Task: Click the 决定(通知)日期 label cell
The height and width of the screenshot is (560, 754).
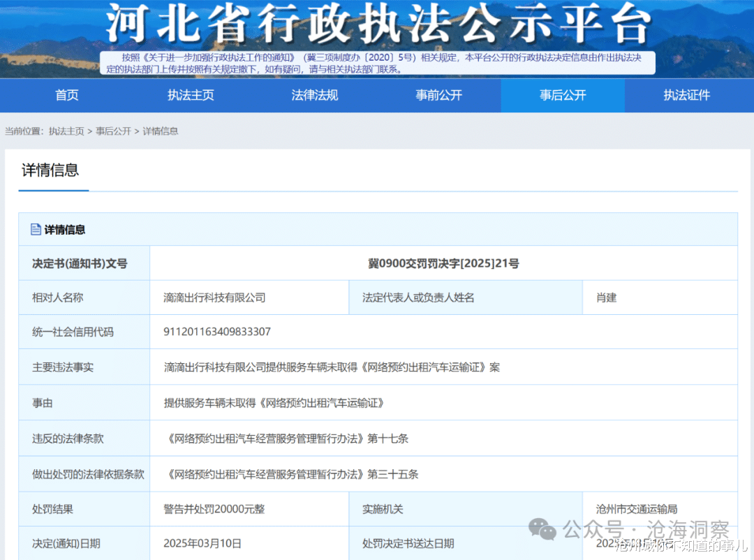Action: pyautogui.click(x=84, y=544)
